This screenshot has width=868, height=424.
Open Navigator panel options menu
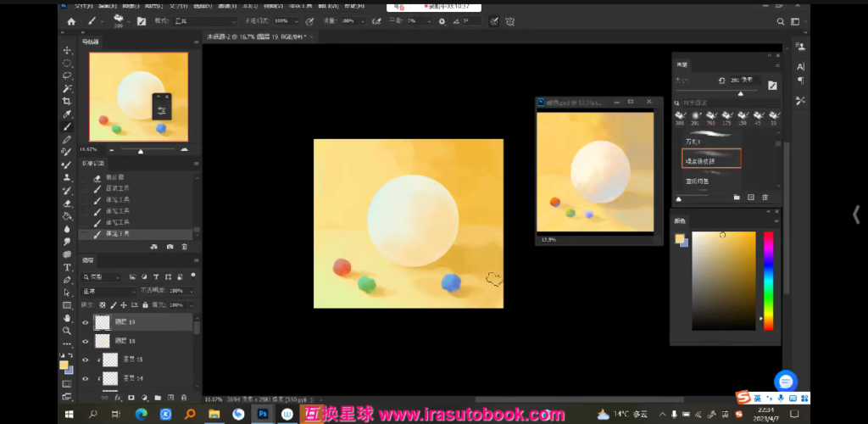click(196, 42)
